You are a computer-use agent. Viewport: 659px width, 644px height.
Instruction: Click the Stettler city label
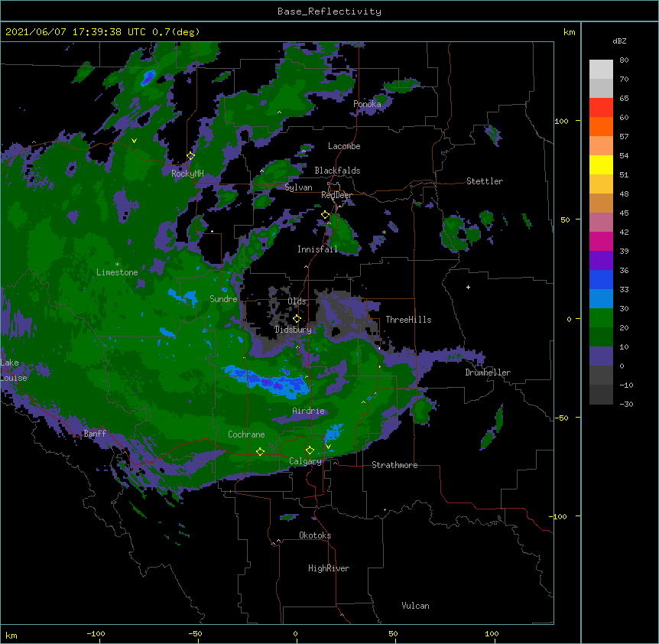point(484,181)
